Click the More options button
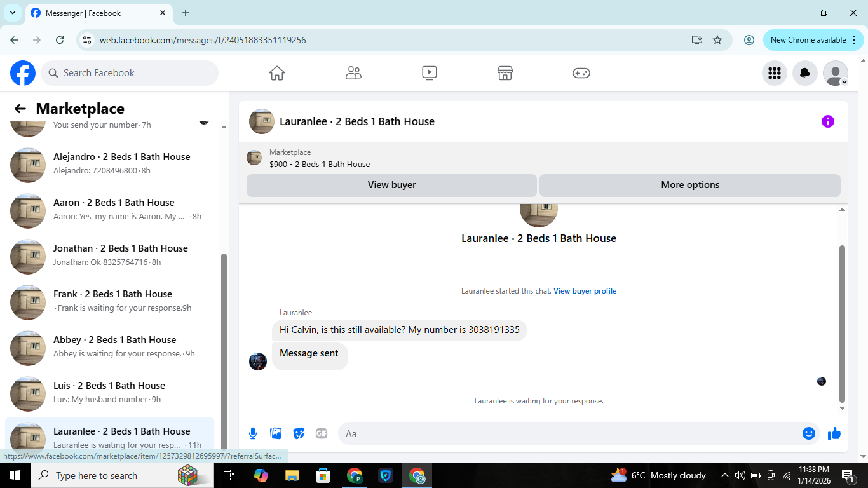 click(x=690, y=185)
